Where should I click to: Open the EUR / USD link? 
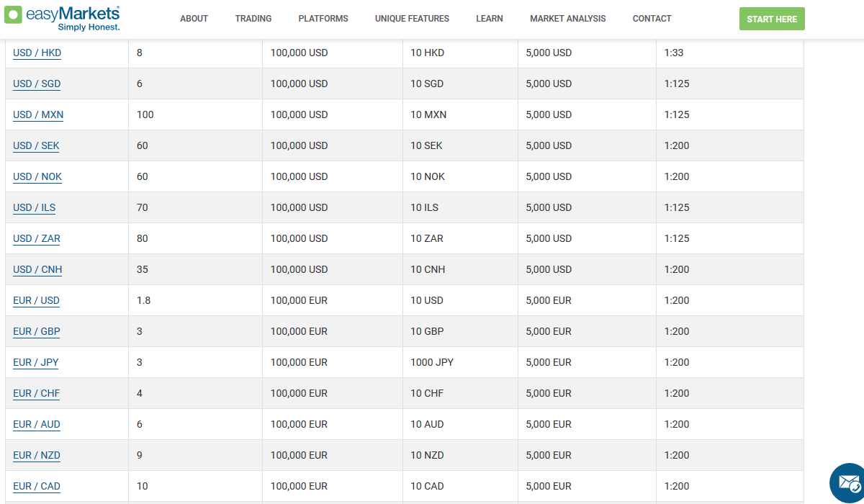coord(36,300)
